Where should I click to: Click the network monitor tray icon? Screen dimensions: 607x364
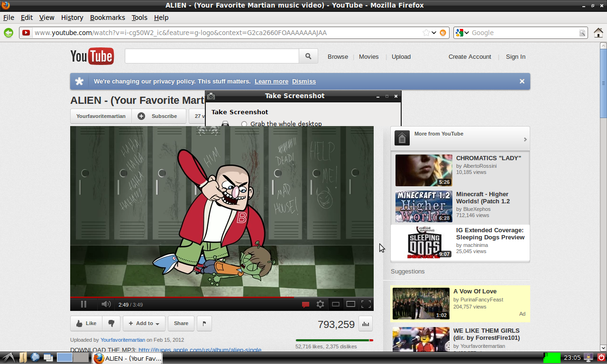pos(589,357)
